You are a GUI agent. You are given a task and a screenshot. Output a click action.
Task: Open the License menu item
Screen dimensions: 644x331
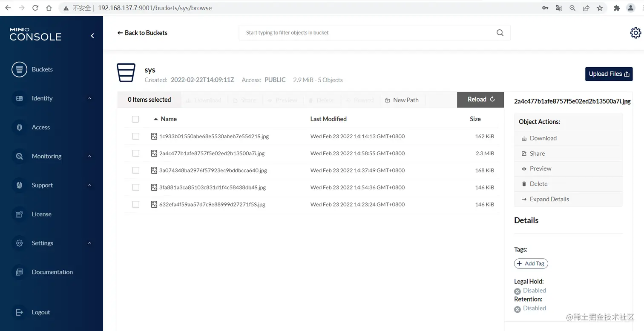[x=42, y=214]
